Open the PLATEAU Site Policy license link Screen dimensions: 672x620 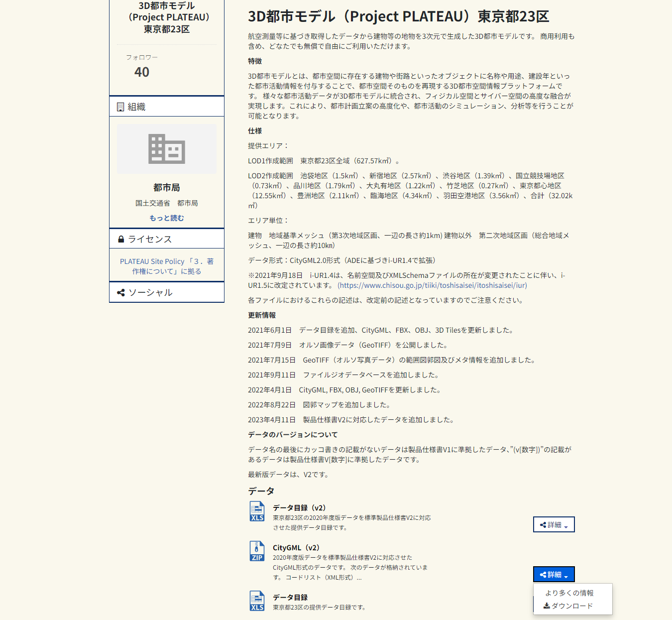pyautogui.click(x=167, y=266)
